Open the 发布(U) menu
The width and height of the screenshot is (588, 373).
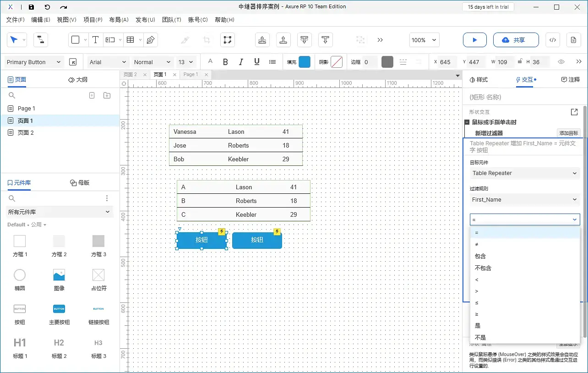pyautogui.click(x=145, y=20)
